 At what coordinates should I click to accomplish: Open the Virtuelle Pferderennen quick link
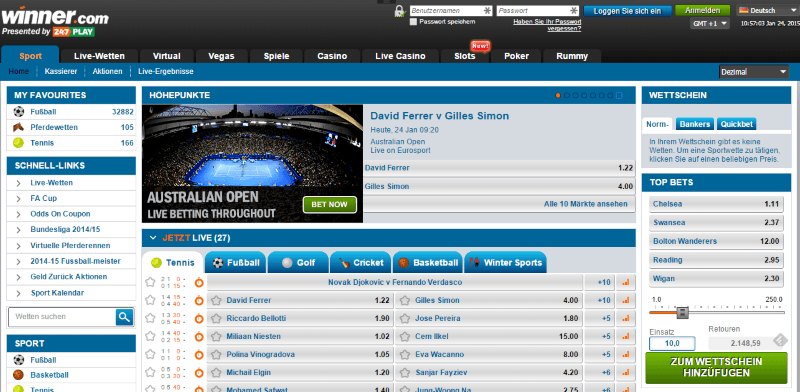coord(70,246)
